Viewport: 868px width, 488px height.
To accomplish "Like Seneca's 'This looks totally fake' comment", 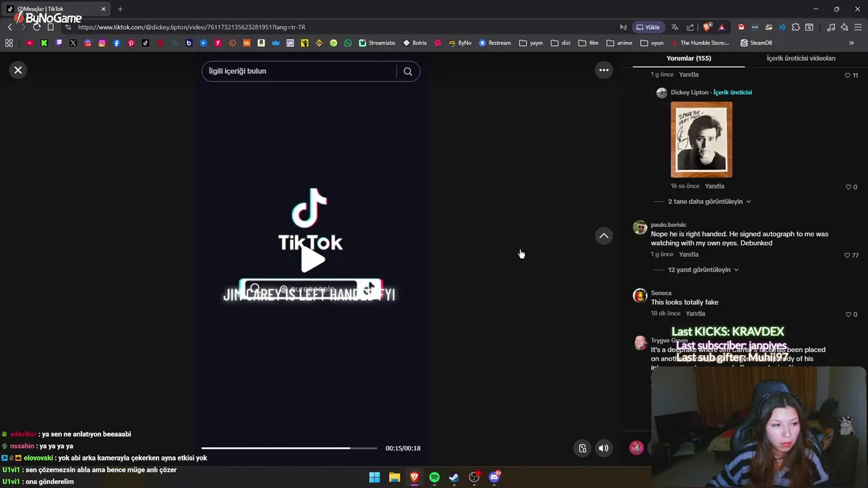I will click(848, 314).
